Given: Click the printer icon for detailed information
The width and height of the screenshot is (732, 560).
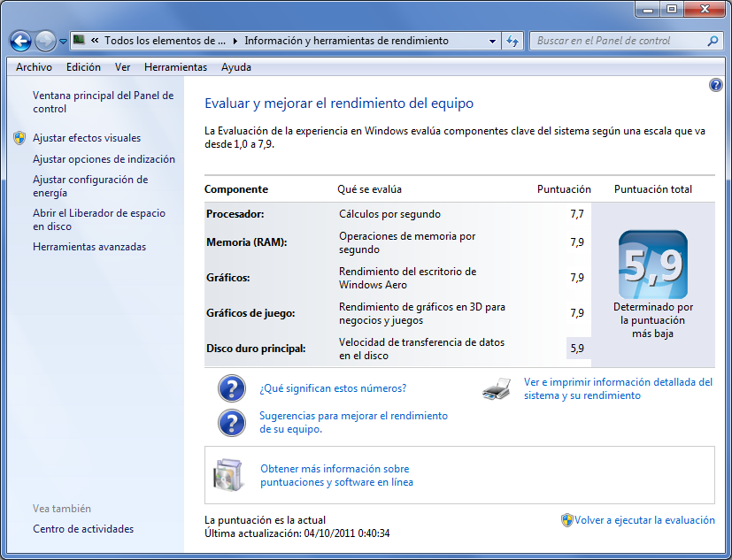Looking at the screenshot, I should [x=497, y=388].
